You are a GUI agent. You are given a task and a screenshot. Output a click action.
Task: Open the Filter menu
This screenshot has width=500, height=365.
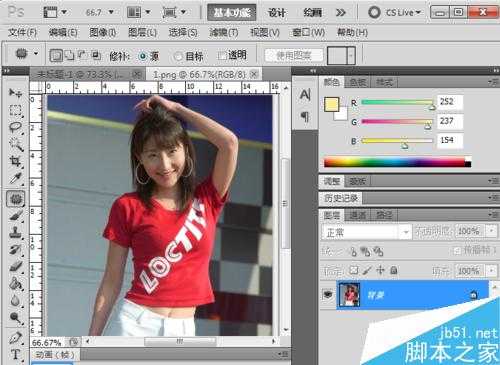[224, 32]
